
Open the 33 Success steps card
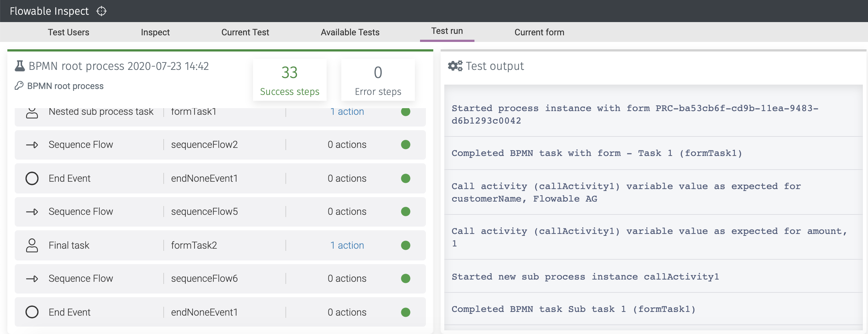pos(289,80)
